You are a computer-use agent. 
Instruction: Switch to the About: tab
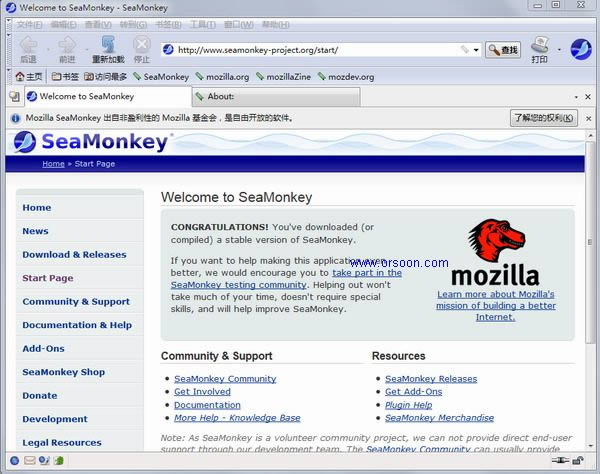click(x=275, y=97)
